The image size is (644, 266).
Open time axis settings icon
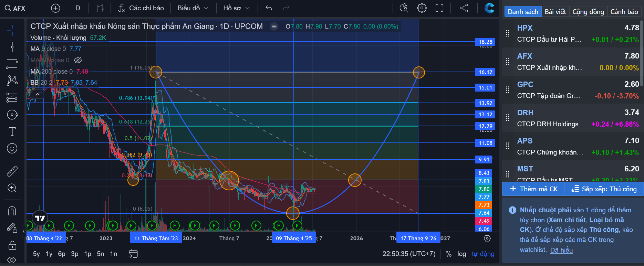tap(487, 238)
